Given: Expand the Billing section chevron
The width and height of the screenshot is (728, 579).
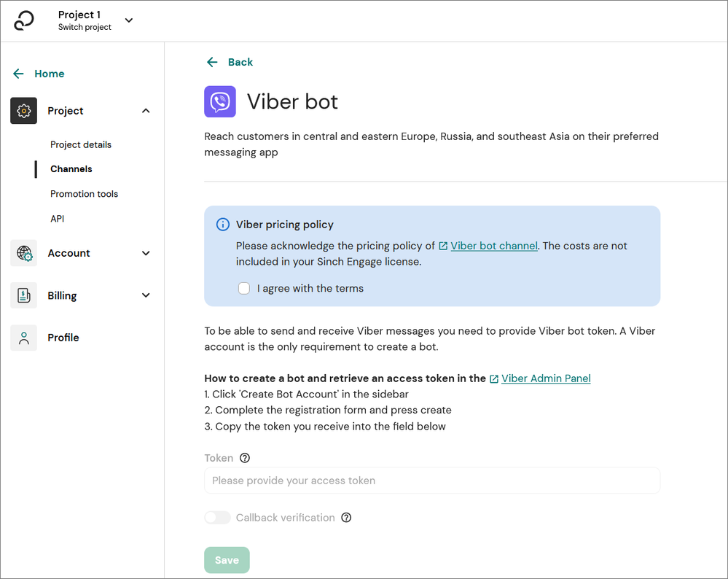Looking at the screenshot, I should click(x=146, y=295).
